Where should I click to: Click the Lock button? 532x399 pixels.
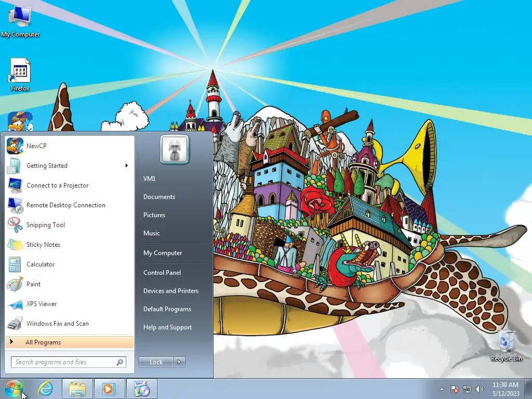pos(156,362)
